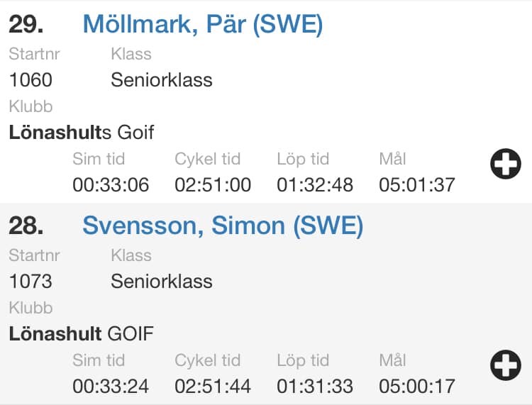Click Svensson's finish time 05:00:17
532x405 pixels.
point(417,387)
